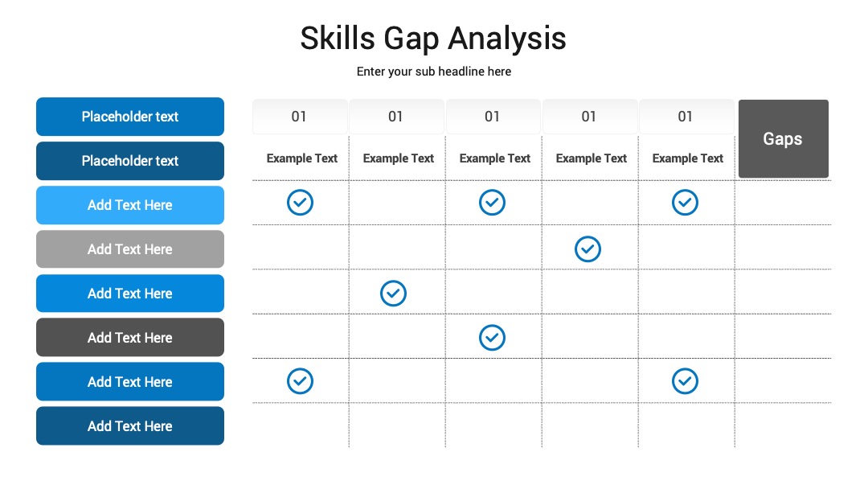
Task: Click the checkmark in first row, first column
Action: click(x=300, y=203)
